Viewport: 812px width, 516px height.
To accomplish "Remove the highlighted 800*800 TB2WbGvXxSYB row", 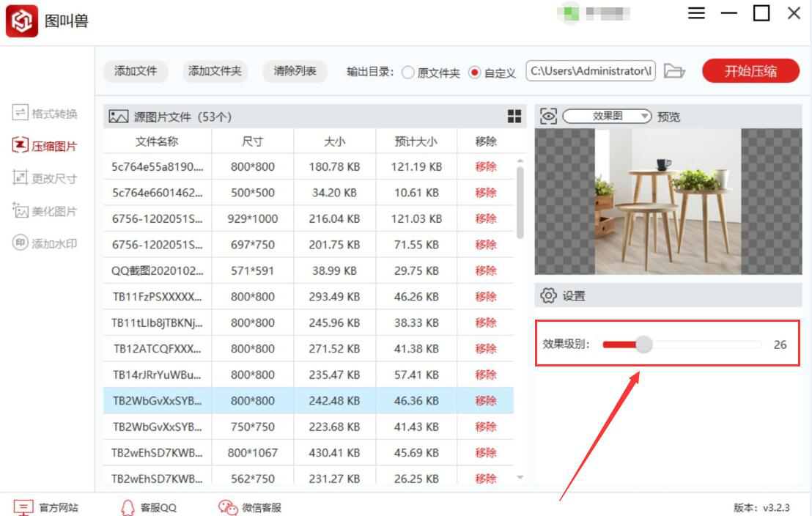I will point(486,400).
